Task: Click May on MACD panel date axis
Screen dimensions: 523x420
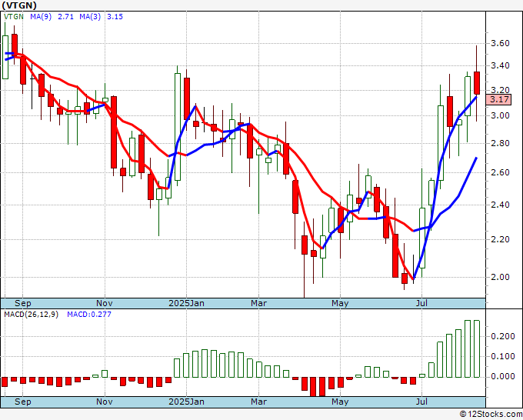Action: [x=340, y=402]
